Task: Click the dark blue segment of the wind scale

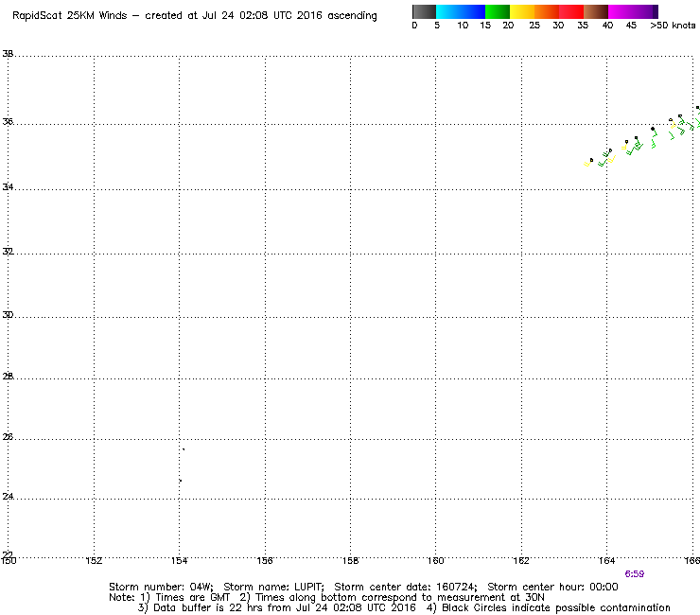Action: pos(473,11)
